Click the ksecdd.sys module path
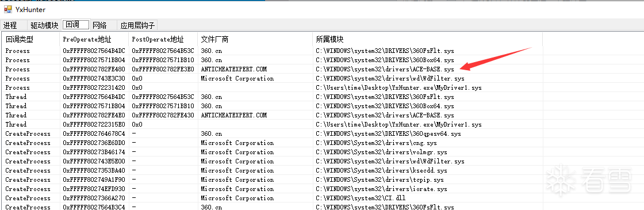 click(382, 170)
